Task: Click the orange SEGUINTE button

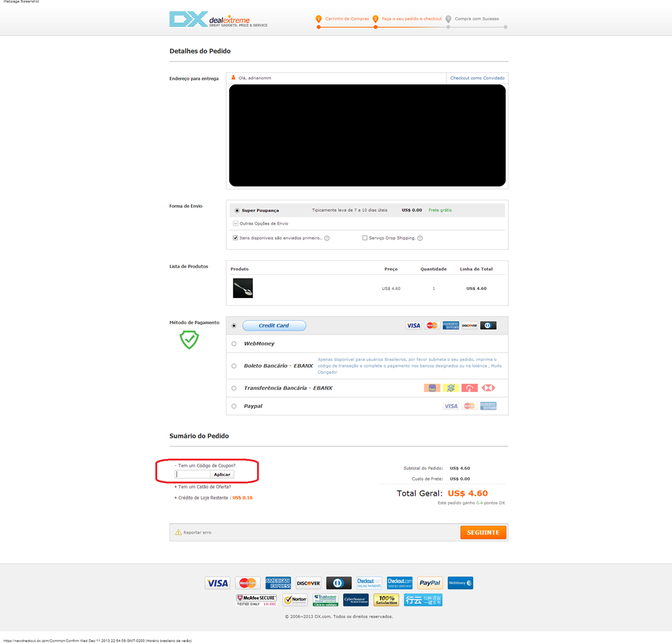Action: [x=483, y=532]
